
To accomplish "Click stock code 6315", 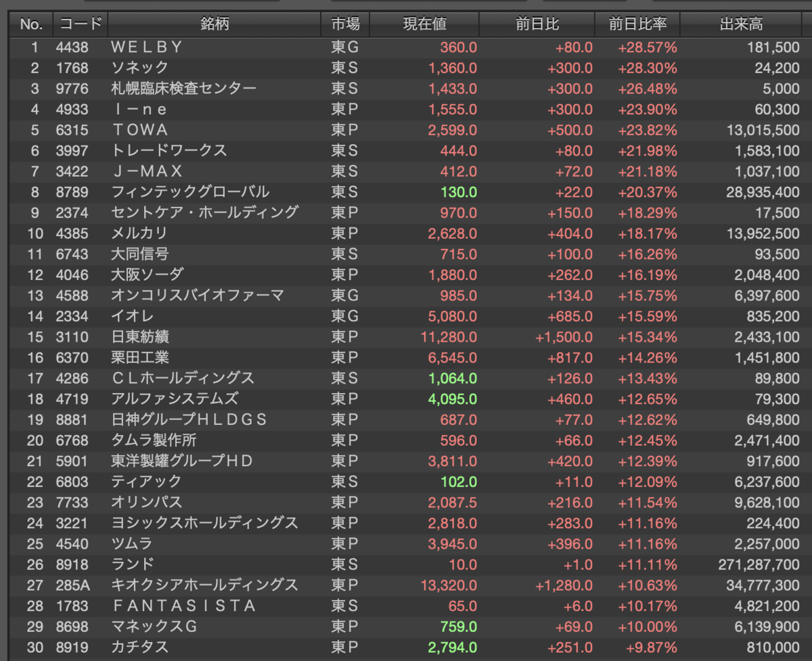I will click(72, 130).
